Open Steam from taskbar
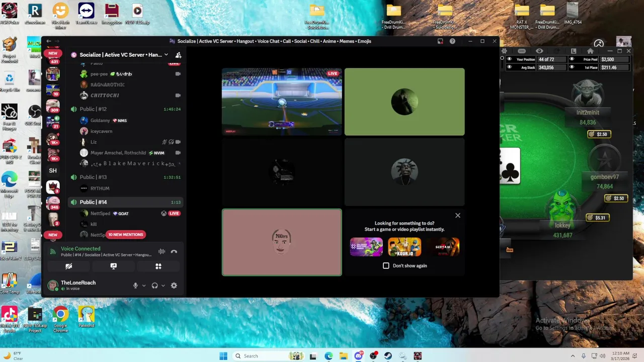Image resolution: width=644 pixels, height=362 pixels. coord(388,356)
